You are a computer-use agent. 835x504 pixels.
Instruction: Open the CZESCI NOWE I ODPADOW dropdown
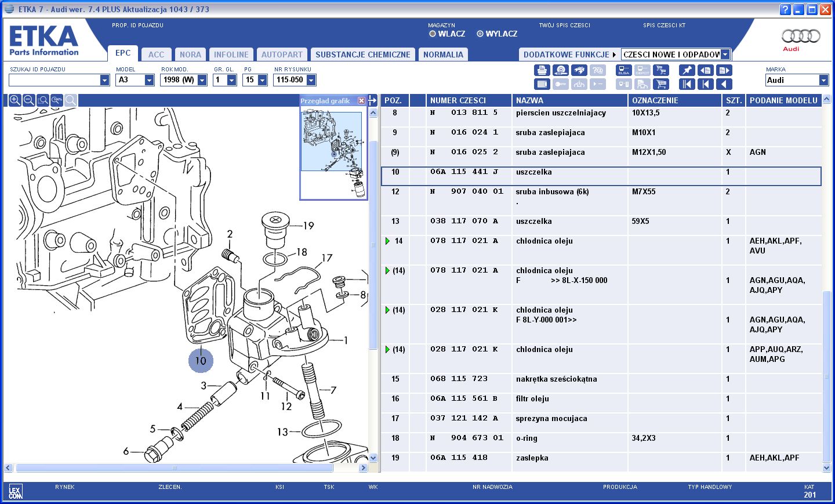[725, 55]
